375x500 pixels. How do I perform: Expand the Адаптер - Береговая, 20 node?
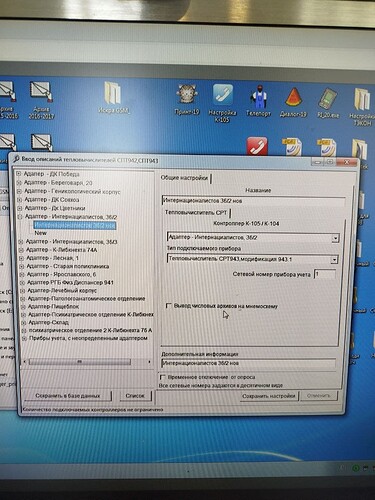pyautogui.click(x=19, y=182)
